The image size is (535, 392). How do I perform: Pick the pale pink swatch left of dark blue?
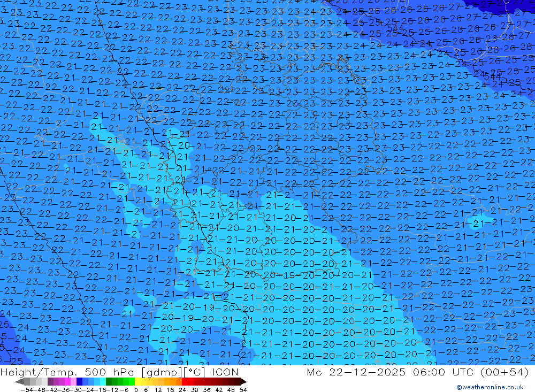click(74, 382)
